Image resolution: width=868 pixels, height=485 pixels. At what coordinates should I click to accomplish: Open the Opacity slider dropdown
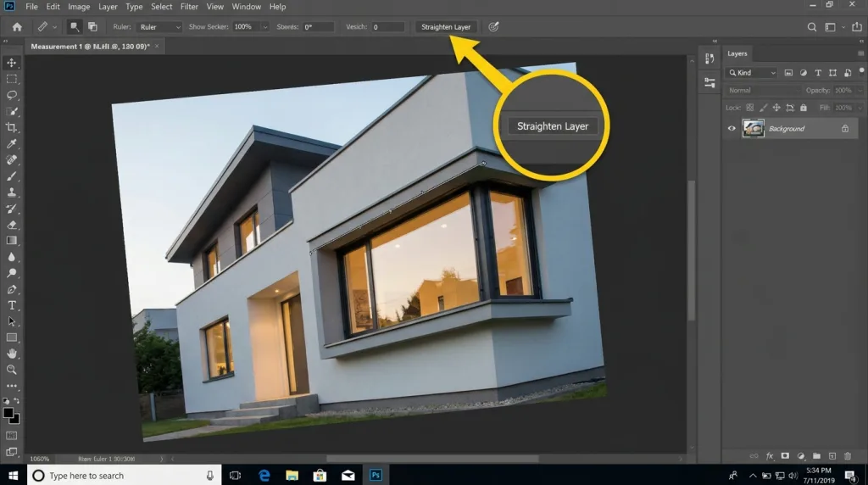(x=860, y=90)
